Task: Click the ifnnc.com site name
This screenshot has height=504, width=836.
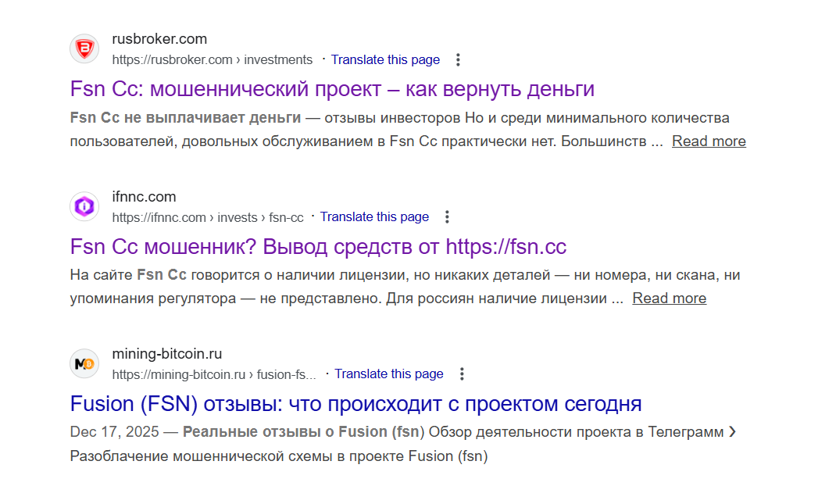Action: pyautogui.click(x=144, y=197)
